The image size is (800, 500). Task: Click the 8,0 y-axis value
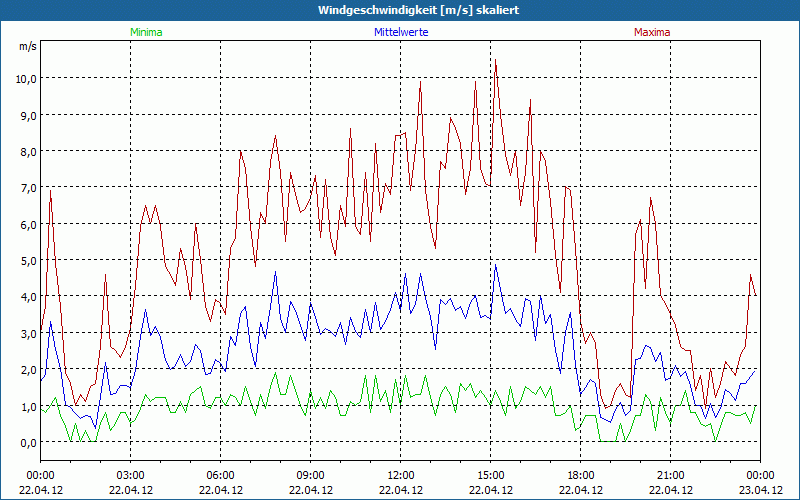(x=29, y=152)
